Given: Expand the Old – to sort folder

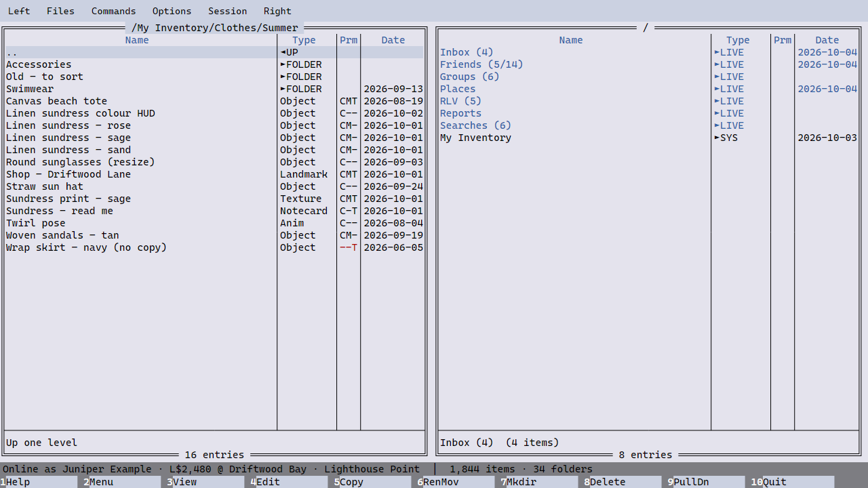Looking at the screenshot, I should [x=214, y=77].
